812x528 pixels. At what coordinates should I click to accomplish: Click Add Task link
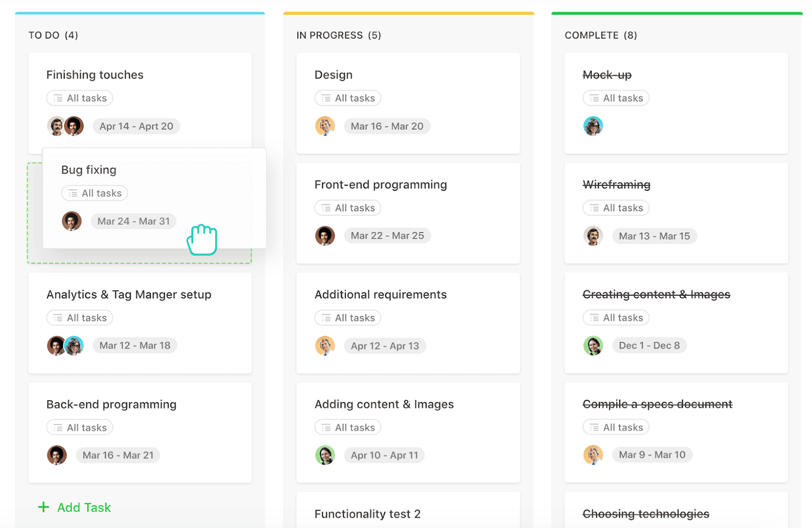(x=84, y=508)
